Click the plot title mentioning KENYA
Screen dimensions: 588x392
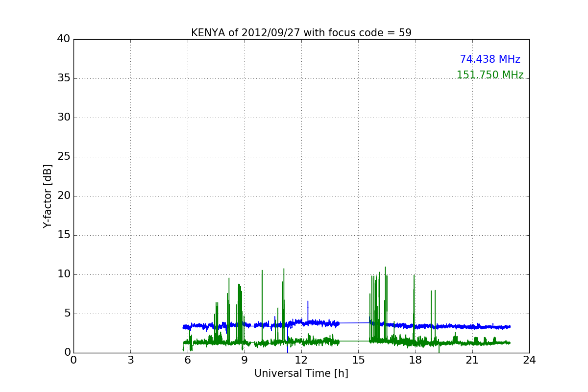[x=301, y=33]
